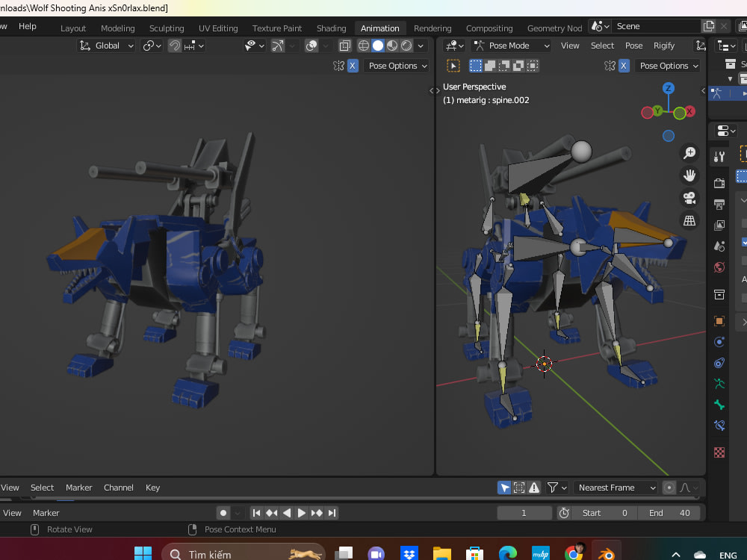Switch to solid viewport shading
Viewport: 747px width, 560px height.
pyautogui.click(x=378, y=46)
